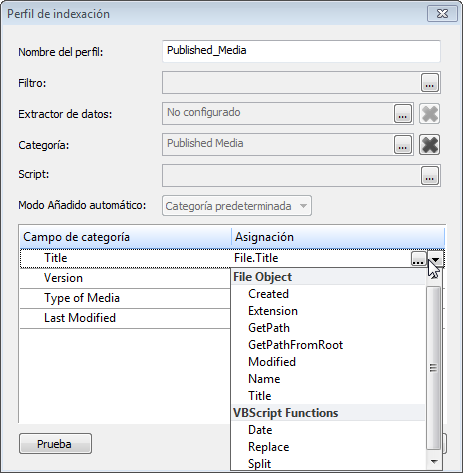463x473 pixels.
Task: Click the dropdown scrollbar down arrow
Action: [x=434, y=462]
